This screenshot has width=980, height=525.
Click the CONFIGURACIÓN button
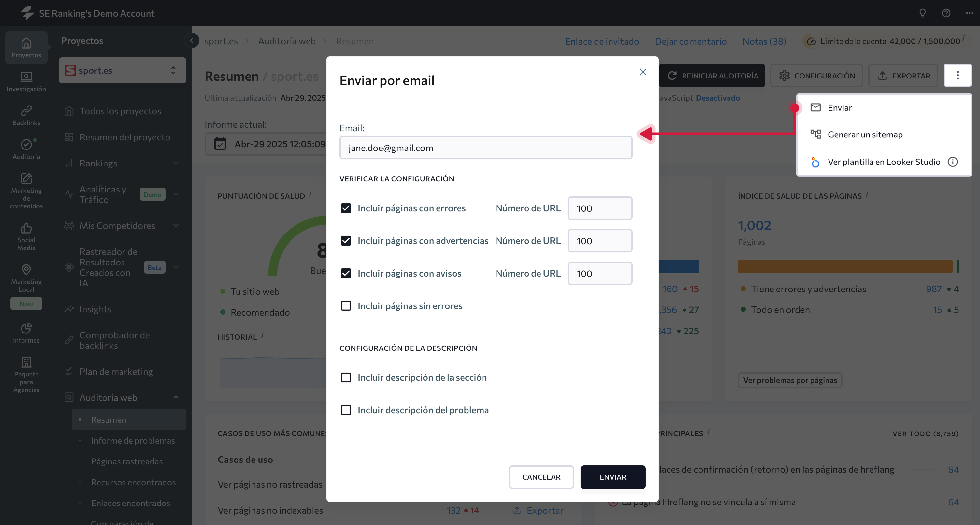(x=816, y=75)
